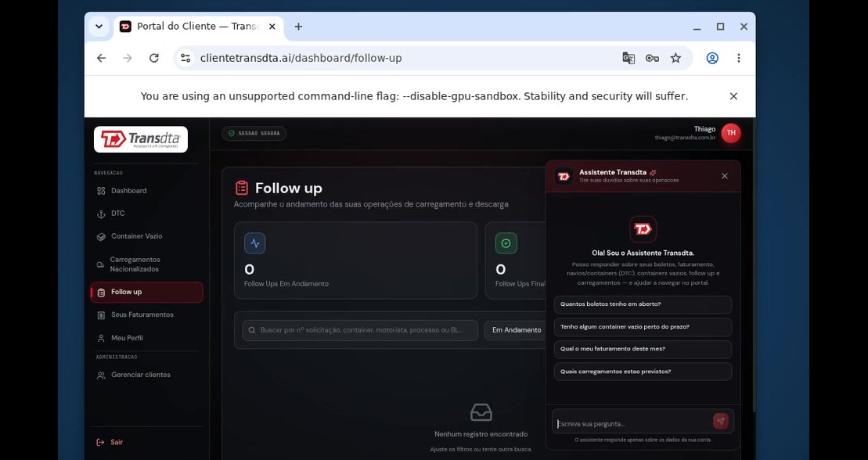Viewport: 868px width, 460px height.
Task: Open the Chrome three-dot menu
Action: tap(738, 58)
